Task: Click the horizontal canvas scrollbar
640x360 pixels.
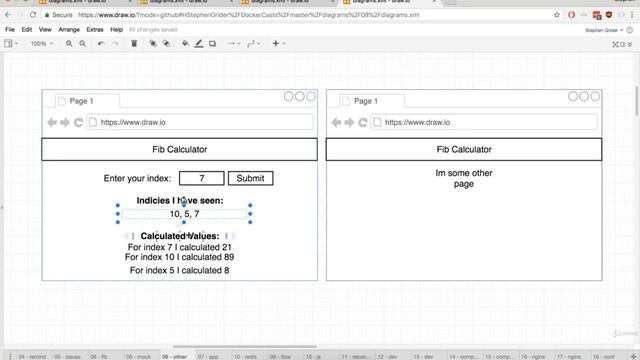Action: pos(244,347)
